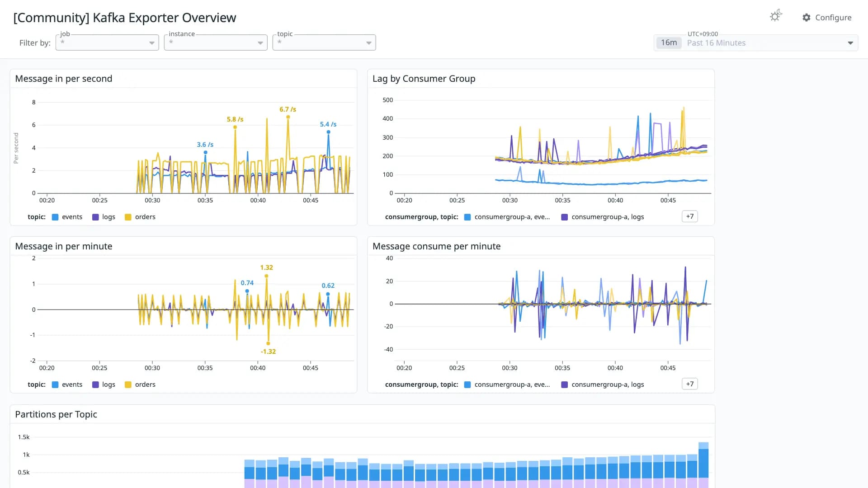The height and width of the screenshot is (488, 868).
Task: Toggle the logs series in Message in per minute legend
Action: 104,385
